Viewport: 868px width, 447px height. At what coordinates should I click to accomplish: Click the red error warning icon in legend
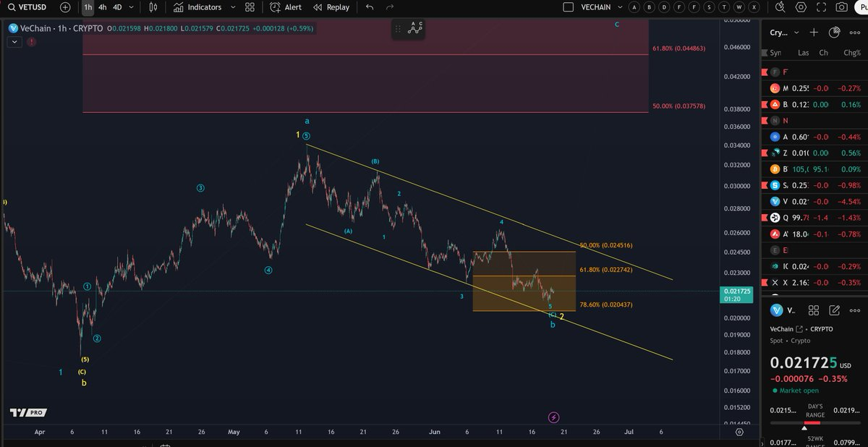[32, 42]
